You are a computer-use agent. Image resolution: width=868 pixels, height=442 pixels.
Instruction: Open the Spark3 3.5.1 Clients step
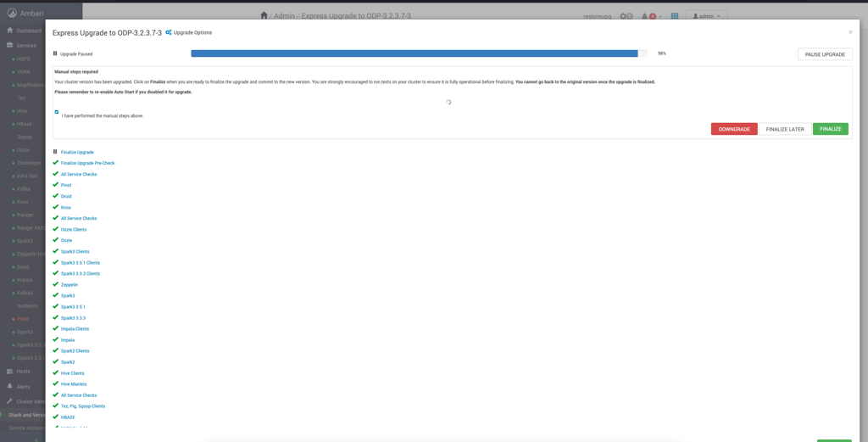(x=81, y=262)
